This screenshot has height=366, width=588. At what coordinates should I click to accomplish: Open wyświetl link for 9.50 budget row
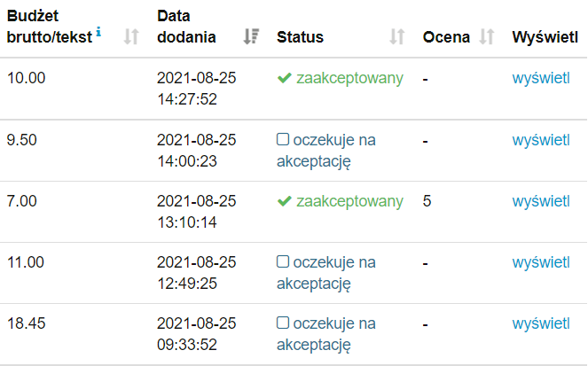point(540,140)
